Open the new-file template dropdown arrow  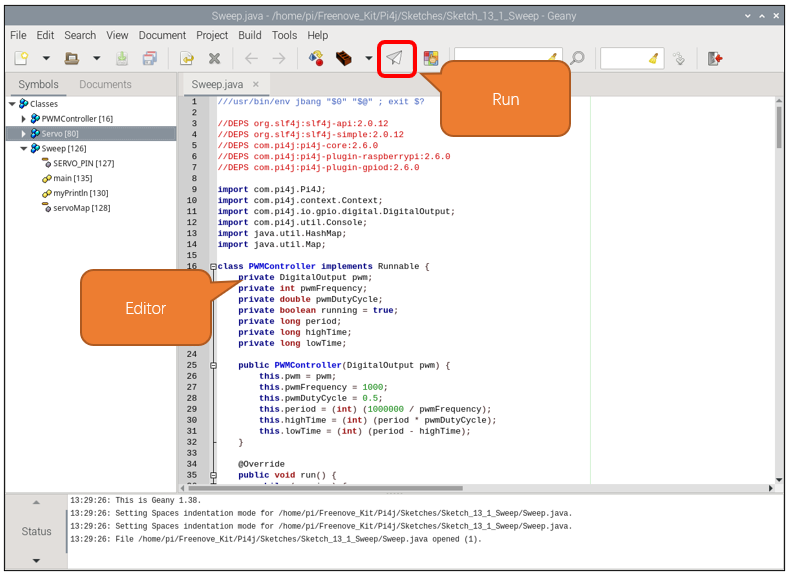(x=46, y=59)
